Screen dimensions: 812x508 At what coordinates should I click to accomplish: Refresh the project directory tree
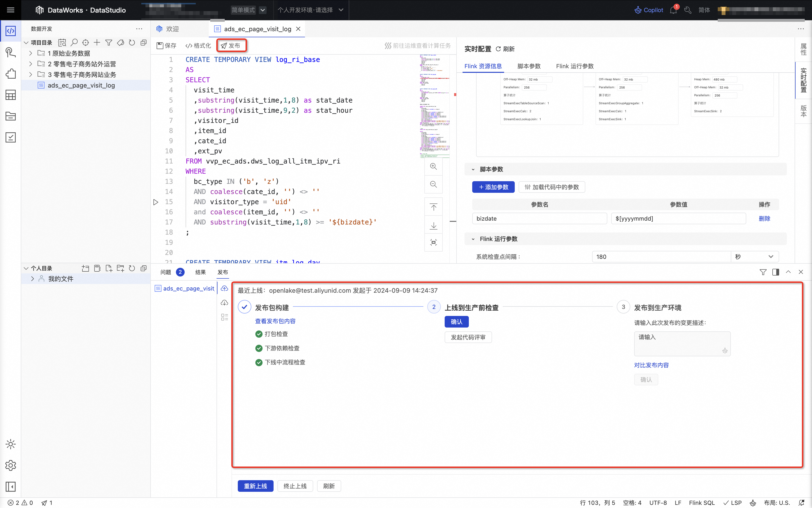[132, 43]
